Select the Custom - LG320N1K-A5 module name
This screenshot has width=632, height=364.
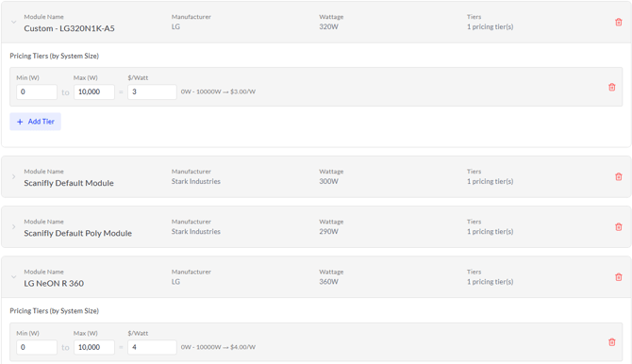69,28
